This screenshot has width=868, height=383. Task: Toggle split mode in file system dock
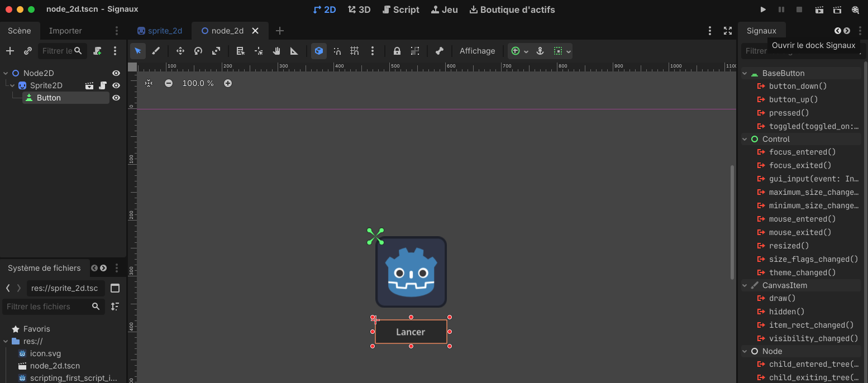115,288
